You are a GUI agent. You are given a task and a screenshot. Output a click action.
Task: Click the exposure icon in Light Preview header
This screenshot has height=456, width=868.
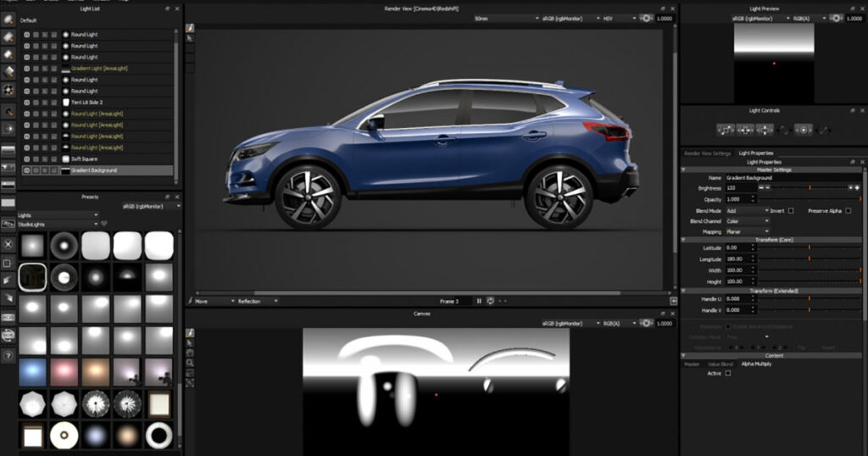(836, 19)
